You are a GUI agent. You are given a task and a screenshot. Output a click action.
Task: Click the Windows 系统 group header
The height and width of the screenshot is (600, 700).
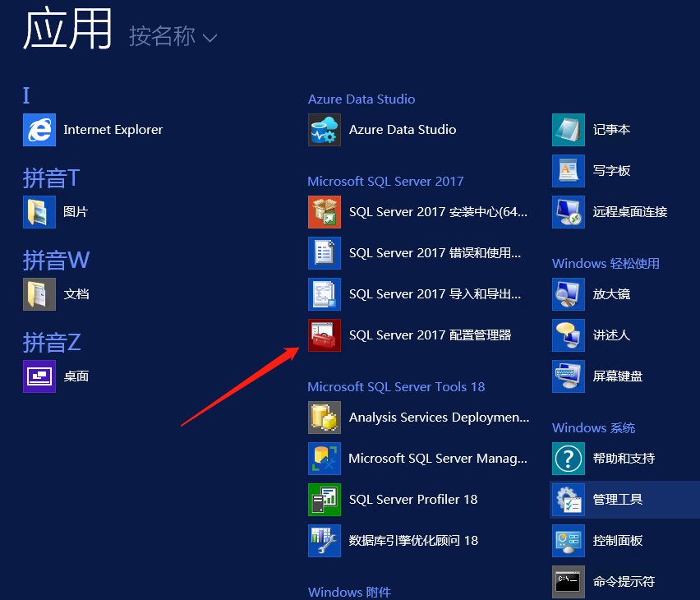[593, 428]
